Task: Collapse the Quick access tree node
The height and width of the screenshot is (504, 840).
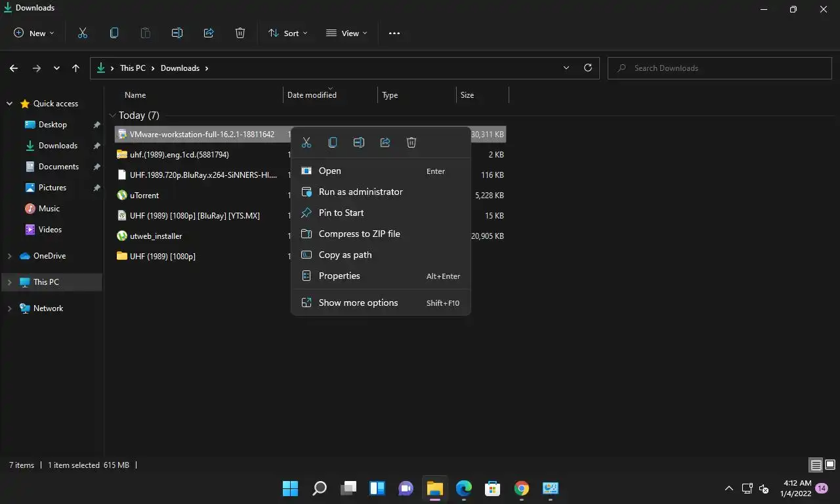Action: 9,104
